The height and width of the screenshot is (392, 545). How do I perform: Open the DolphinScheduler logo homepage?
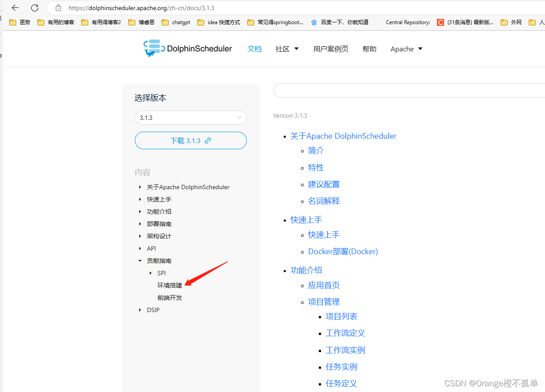pyautogui.click(x=188, y=48)
